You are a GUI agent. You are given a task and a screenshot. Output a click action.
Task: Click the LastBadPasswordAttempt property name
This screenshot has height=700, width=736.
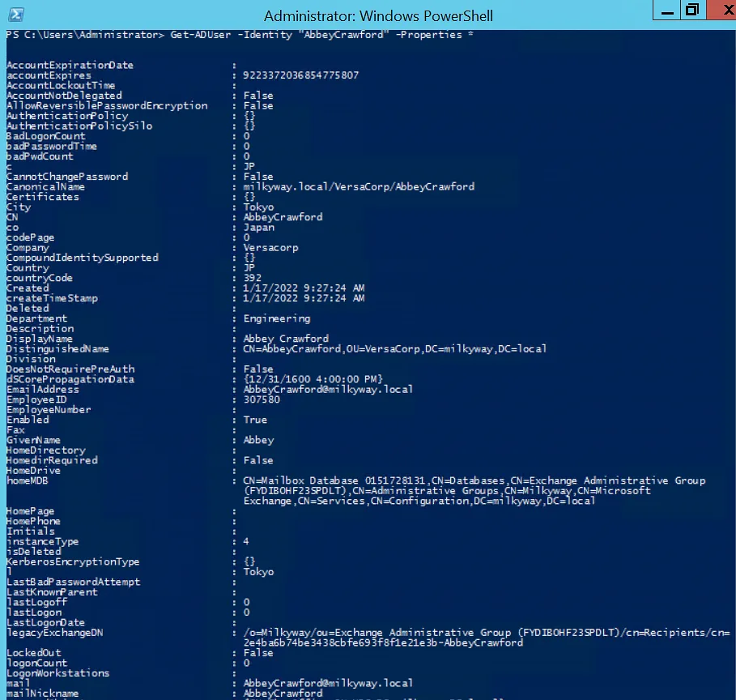73,582
